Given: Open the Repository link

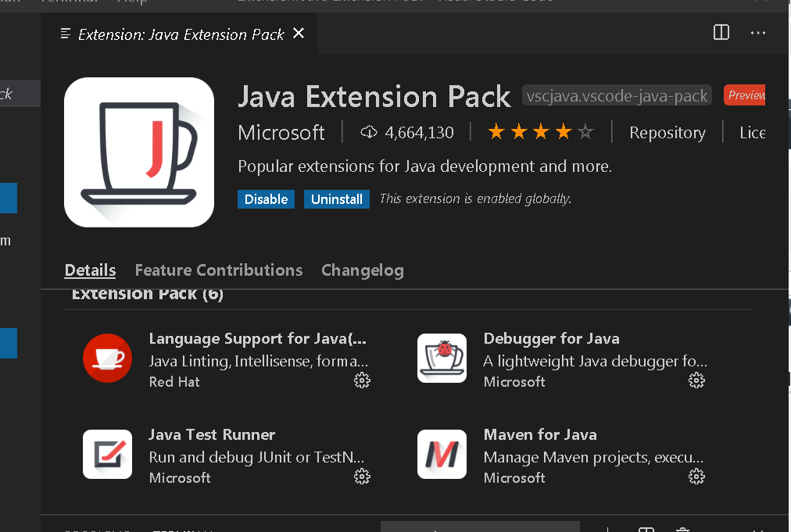Looking at the screenshot, I should [x=668, y=133].
